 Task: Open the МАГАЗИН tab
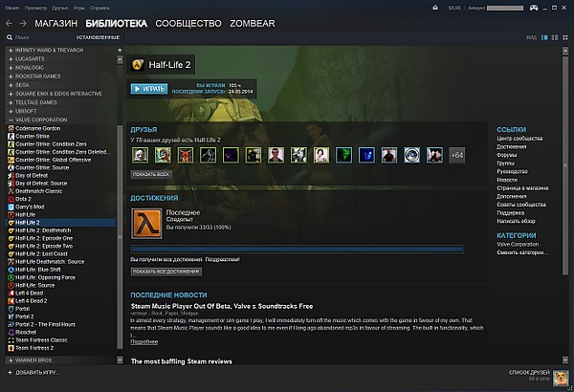55,21
